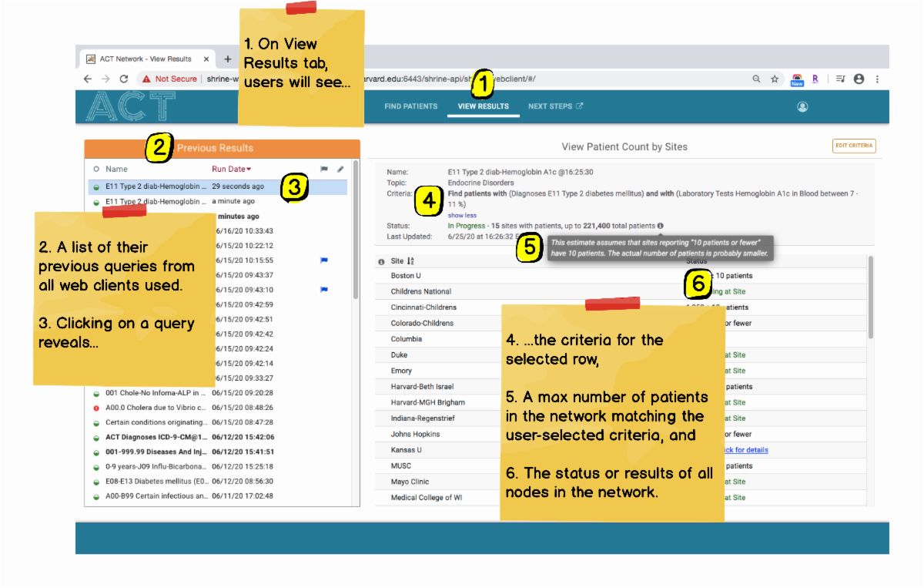
Task: Click the Not Secure warning icon
Action: coord(146,79)
